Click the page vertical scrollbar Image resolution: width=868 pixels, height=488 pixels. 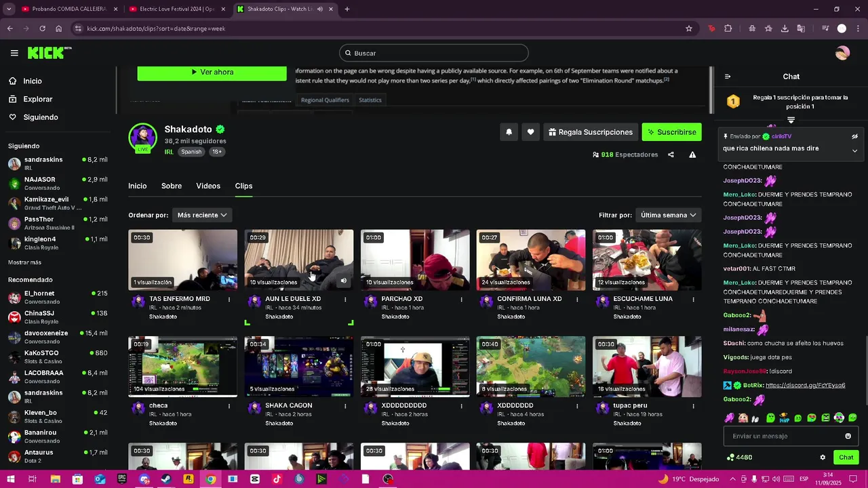[710, 89]
